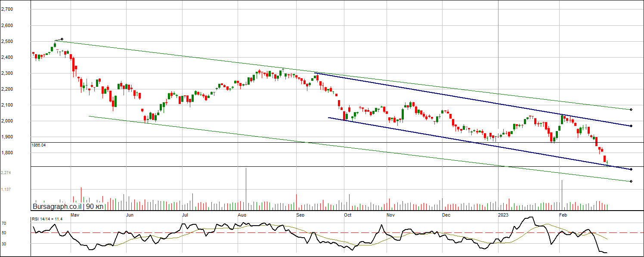Select the lower green trendline's right end handle
Image resolution: width=644 pixels, height=257 pixels.
tap(631, 181)
